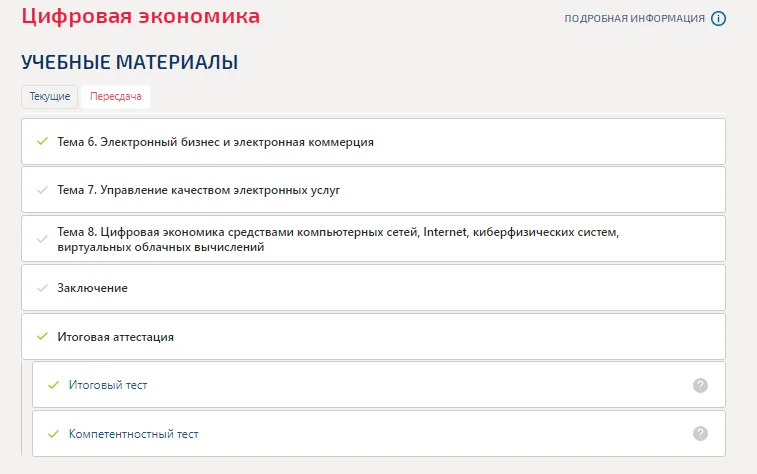Screen dimensions: 757x474
Task: Click the green checkmark beside Итоговая аттестация
Action: (42, 336)
